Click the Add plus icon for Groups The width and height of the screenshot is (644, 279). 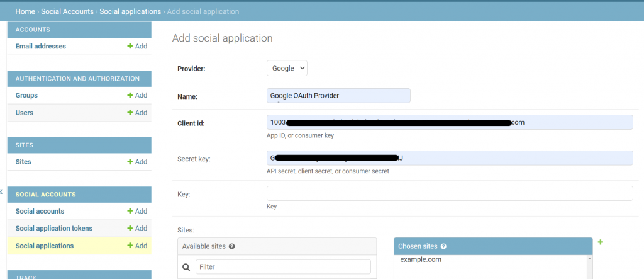point(130,95)
